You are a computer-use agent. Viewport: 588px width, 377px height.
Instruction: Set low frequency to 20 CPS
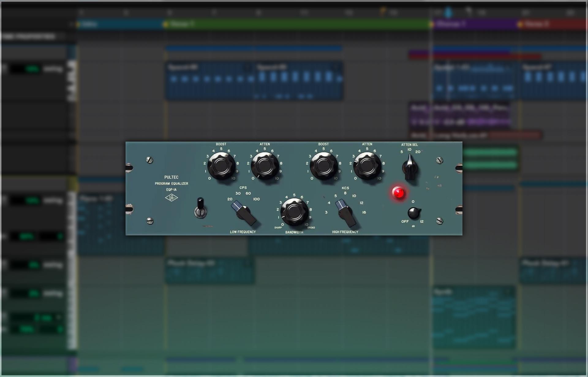[230, 199]
